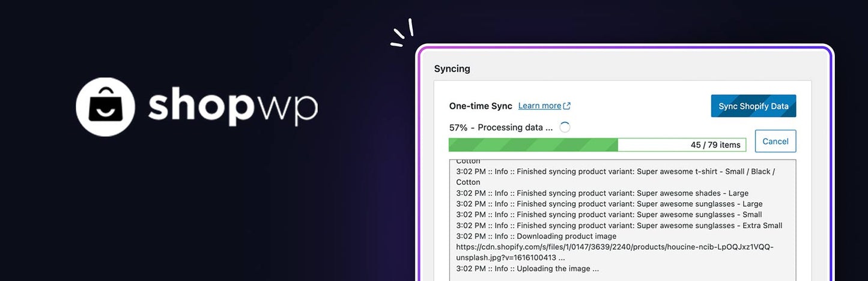Select the Uploading the image log line
Viewport: 868px width, 281px height.
point(527,268)
